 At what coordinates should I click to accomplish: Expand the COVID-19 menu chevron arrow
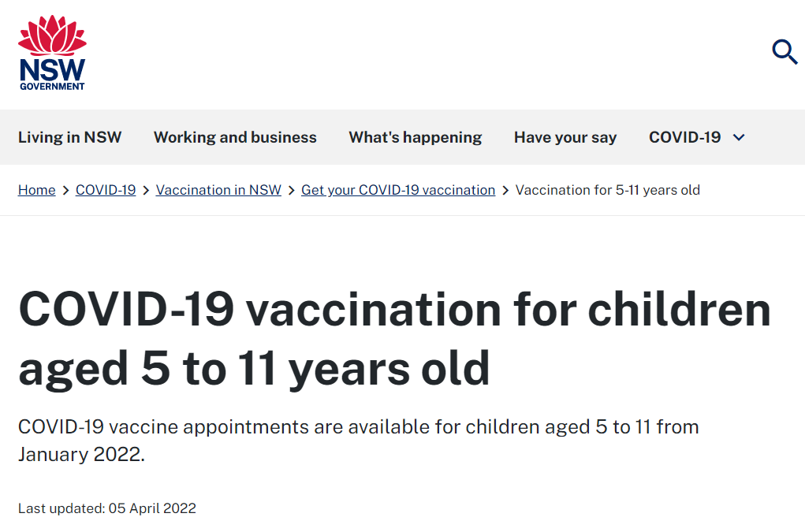[x=739, y=137]
